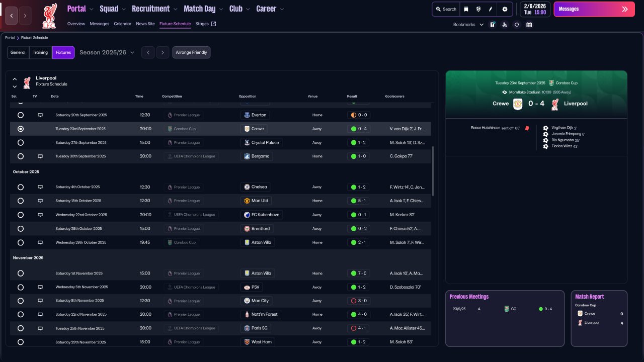The width and height of the screenshot is (644, 362).
Task: Switch to the Overview tab
Action: [x=76, y=24]
